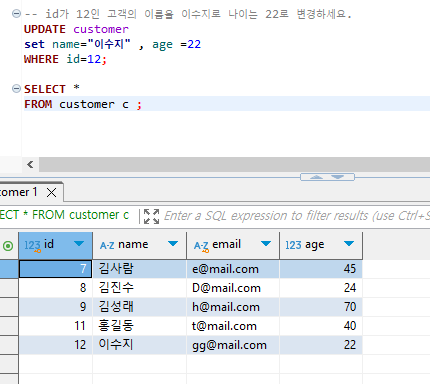This screenshot has width=430, height=384.
Task: Click the numeric type icon on age column
Action: click(x=293, y=245)
